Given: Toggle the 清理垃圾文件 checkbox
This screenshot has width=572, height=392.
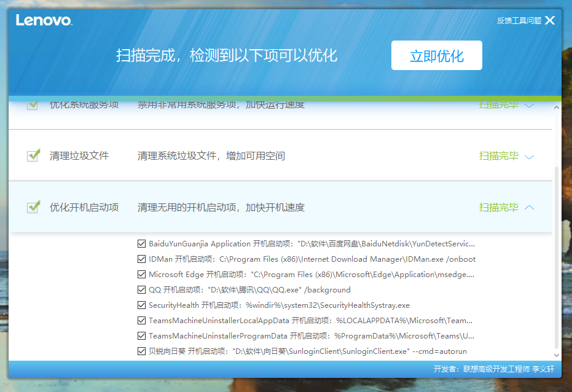Looking at the screenshot, I should 33,155.
